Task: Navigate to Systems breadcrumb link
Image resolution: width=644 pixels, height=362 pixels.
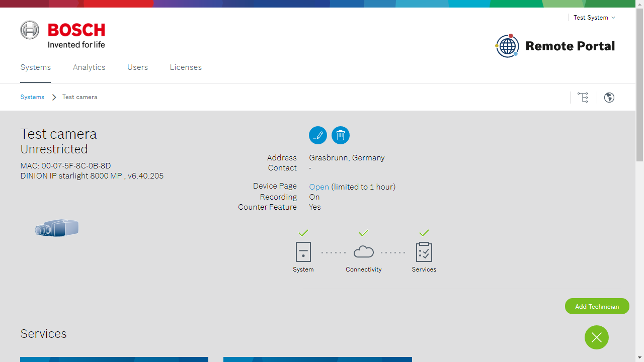Action: pyautogui.click(x=32, y=97)
